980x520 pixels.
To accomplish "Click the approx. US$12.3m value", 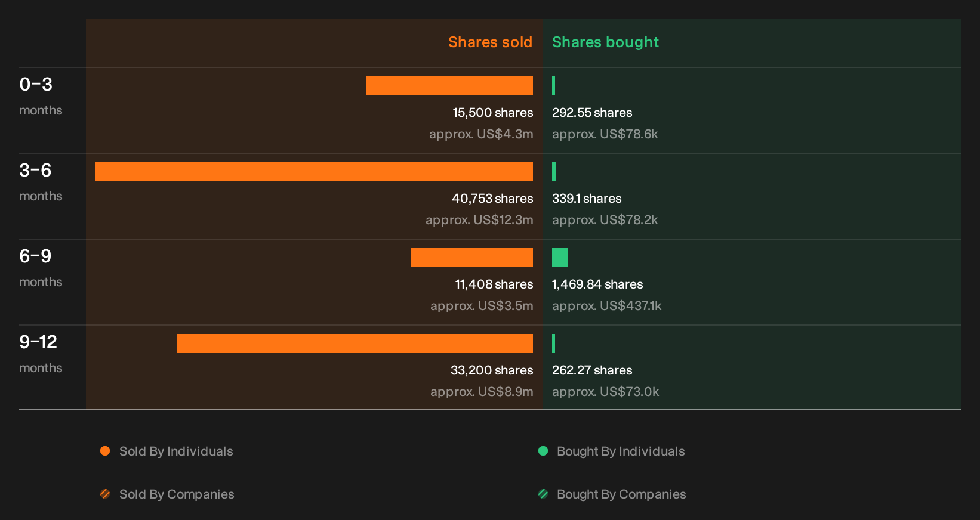I will point(479,220).
